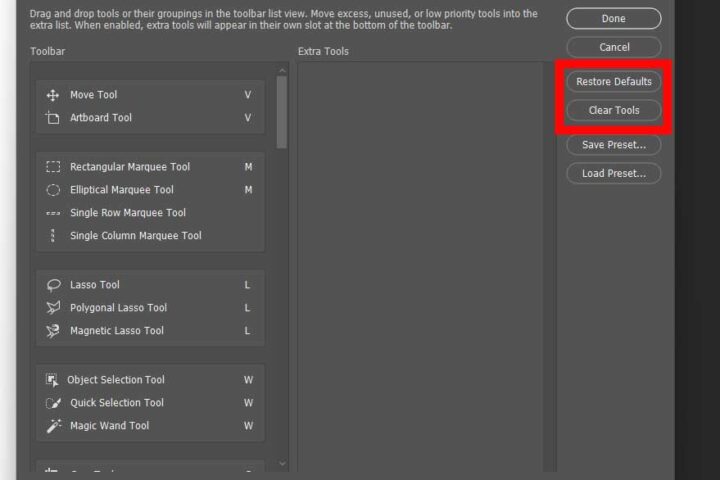Select 'Elliptical Marquee Tool' text
This screenshot has width=720, height=480.
click(122, 190)
